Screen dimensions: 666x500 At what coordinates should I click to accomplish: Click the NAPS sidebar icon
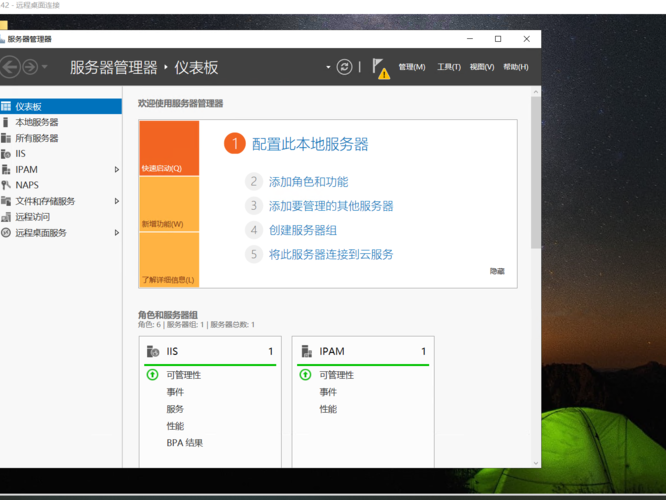coord(6,185)
